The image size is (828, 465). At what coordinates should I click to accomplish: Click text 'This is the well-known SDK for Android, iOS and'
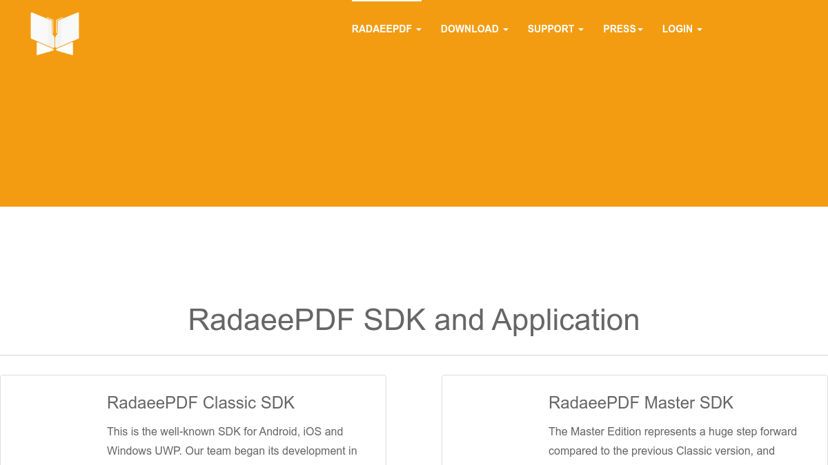[x=225, y=432]
